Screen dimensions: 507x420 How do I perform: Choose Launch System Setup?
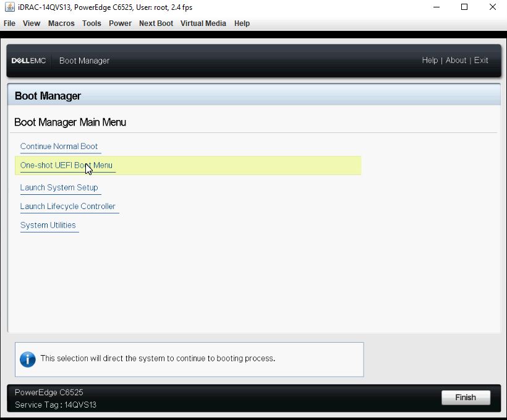tap(59, 187)
